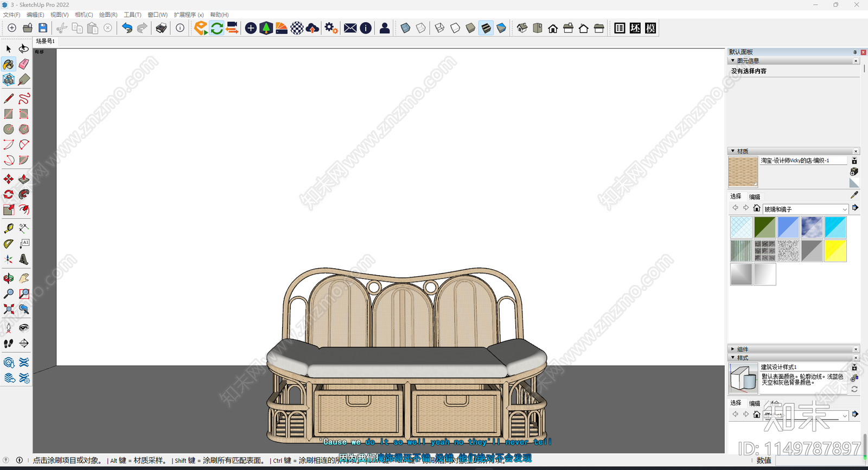868x470 pixels.
Task: Activate the Paint Bucket tool
Action: coord(9,65)
